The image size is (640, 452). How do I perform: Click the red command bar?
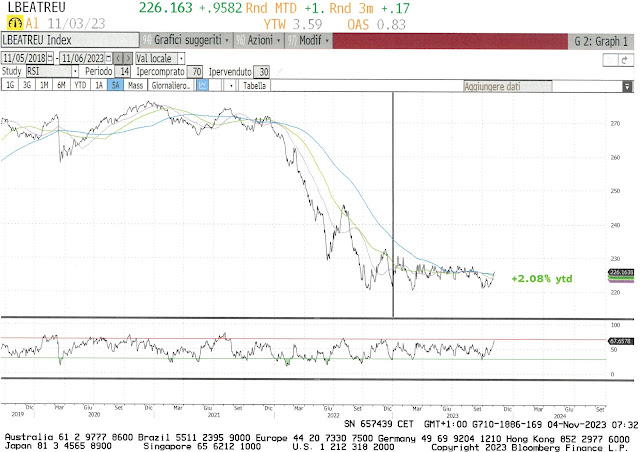tap(450, 41)
